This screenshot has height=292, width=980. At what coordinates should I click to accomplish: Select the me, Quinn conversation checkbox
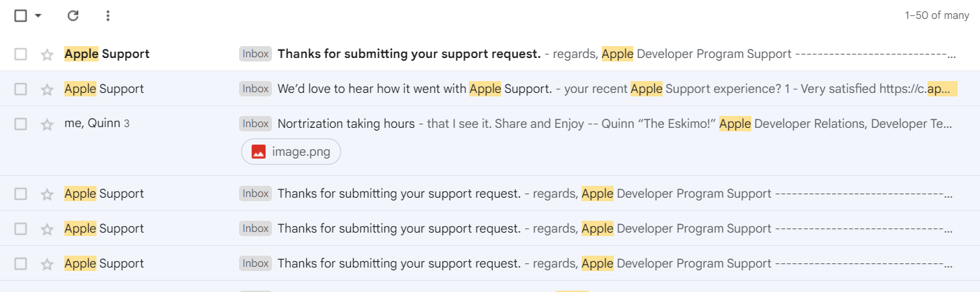(21, 124)
